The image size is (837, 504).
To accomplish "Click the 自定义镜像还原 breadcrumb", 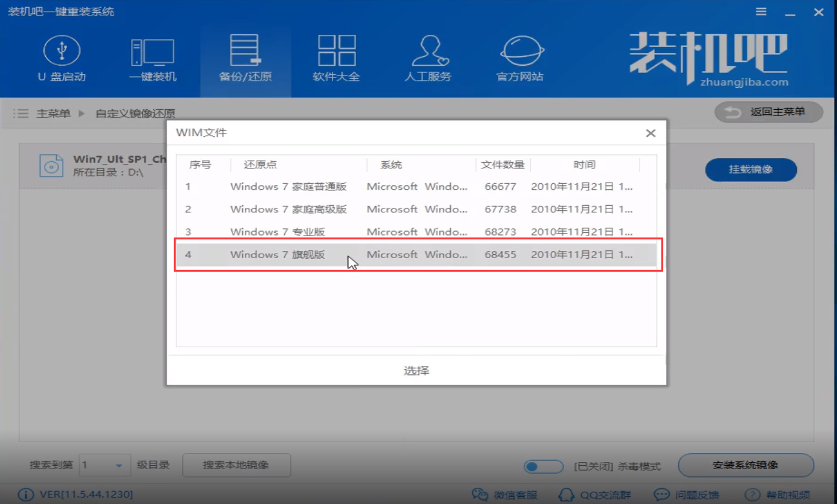I will (134, 113).
